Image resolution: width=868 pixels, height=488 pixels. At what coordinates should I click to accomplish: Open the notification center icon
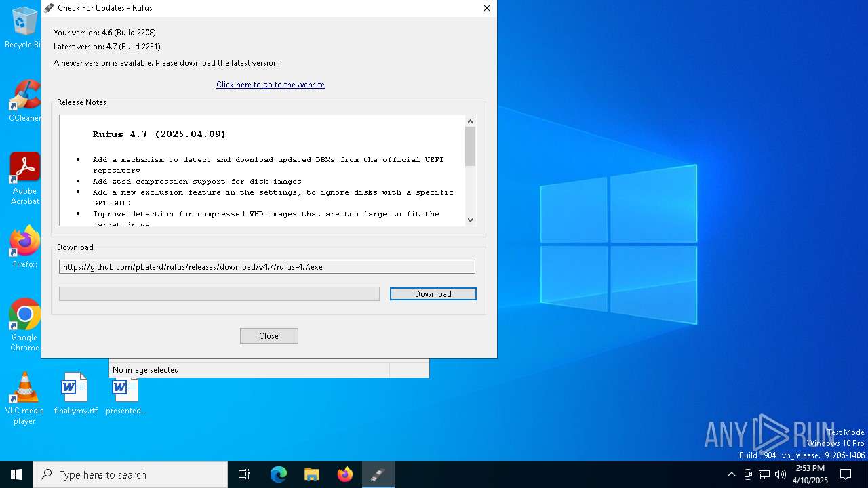coord(846,474)
